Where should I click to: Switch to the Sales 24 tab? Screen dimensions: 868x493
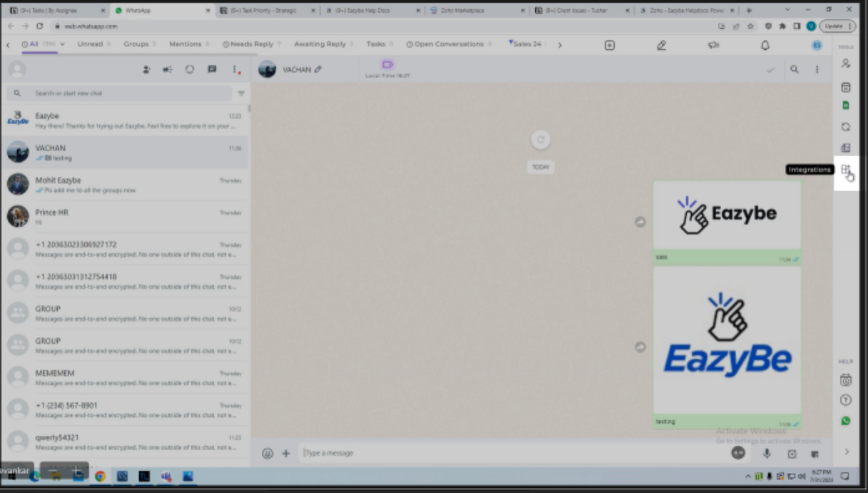coord(526,44)
